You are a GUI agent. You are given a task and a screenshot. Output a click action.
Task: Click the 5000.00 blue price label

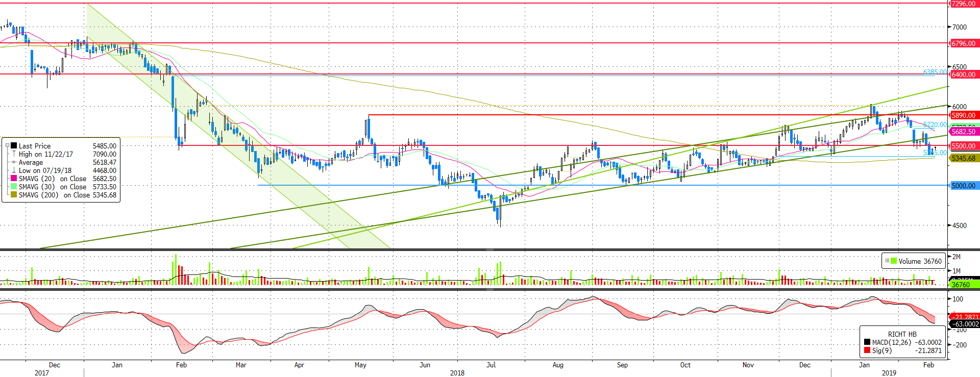963,186
